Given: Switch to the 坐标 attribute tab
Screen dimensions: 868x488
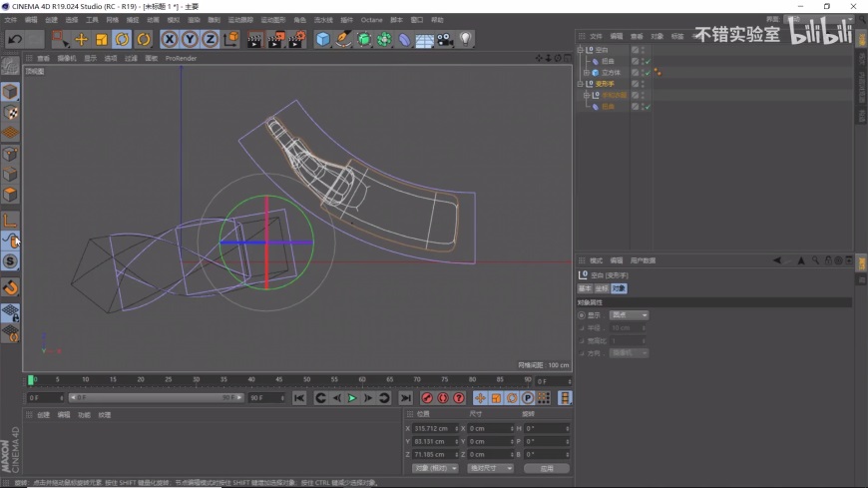Looking at the screenshot, I should pos(602,288).
